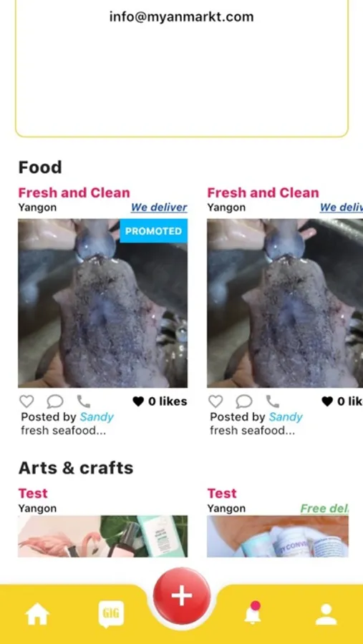Open Sandy's profile on second post
Viewport: 363px width, 644px height.
(x=286, y=417)
